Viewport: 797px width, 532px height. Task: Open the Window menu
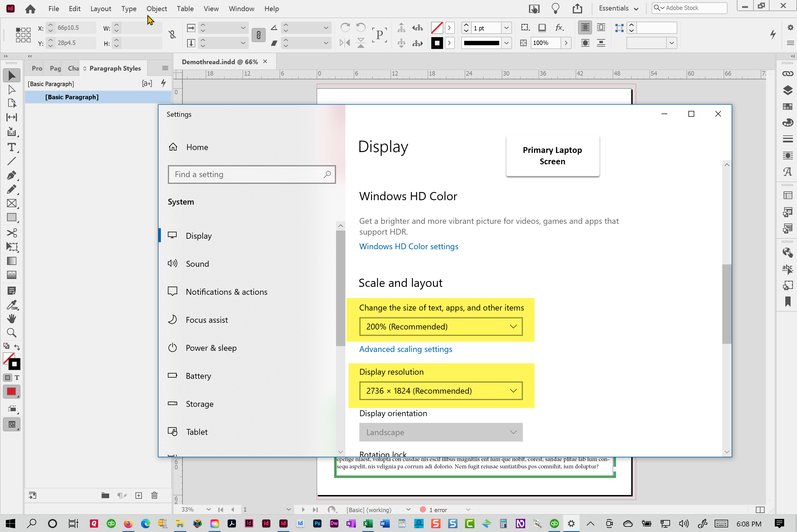click(241, 8)
